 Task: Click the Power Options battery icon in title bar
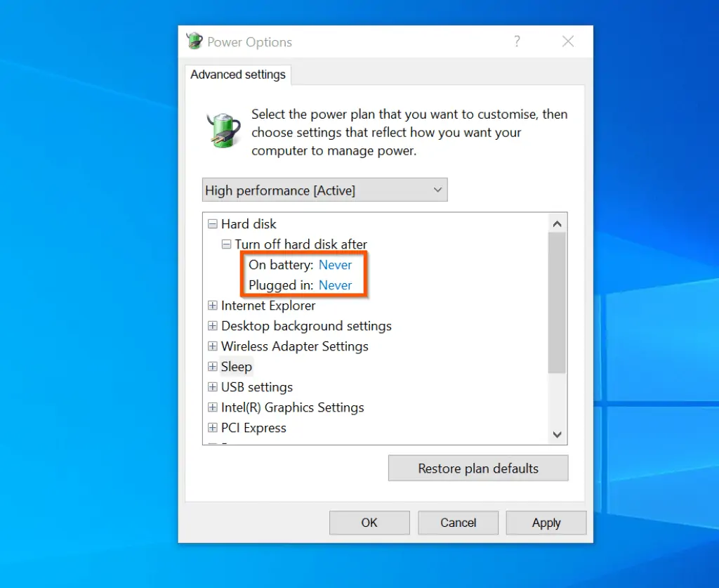194,41
